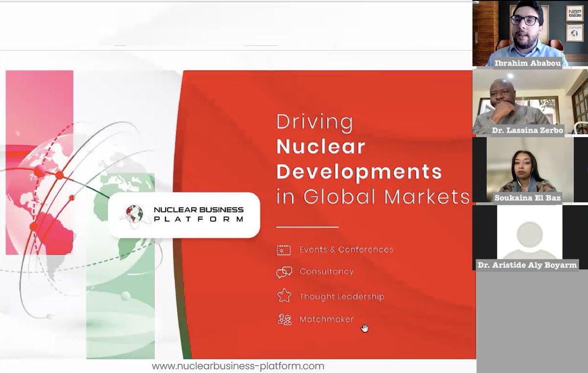Select Soukaina El Baz's video tile
Image resolution: width=588 pixels, height=373 pixels.
point(530,170)
